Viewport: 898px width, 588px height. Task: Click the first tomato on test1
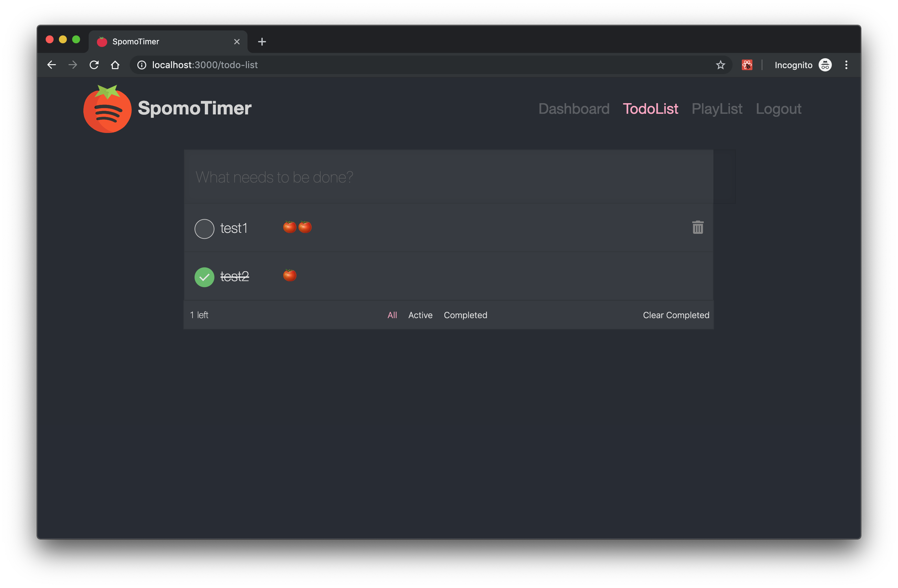(290, 227)
